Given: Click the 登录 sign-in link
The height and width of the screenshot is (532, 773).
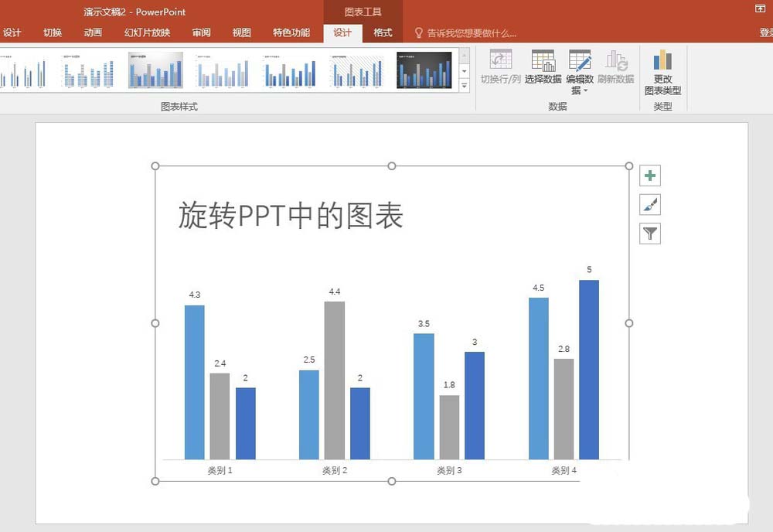Looking at the screenshot, I should coord(765,33).
